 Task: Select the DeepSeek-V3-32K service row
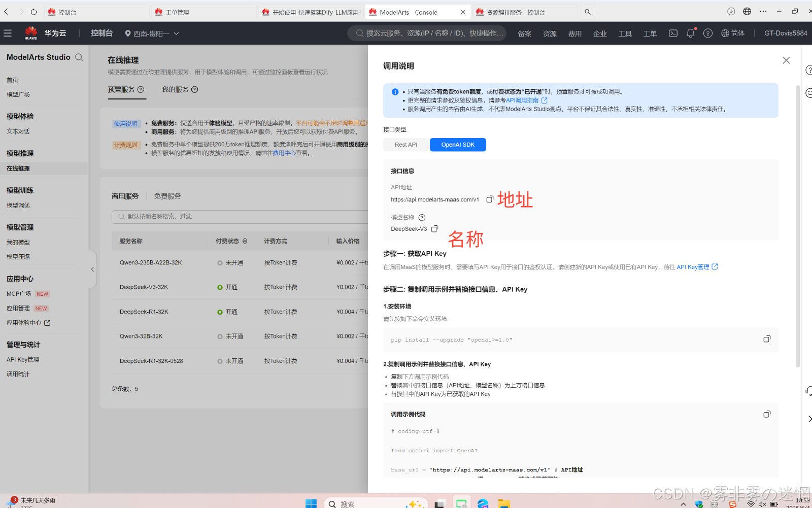240,287
